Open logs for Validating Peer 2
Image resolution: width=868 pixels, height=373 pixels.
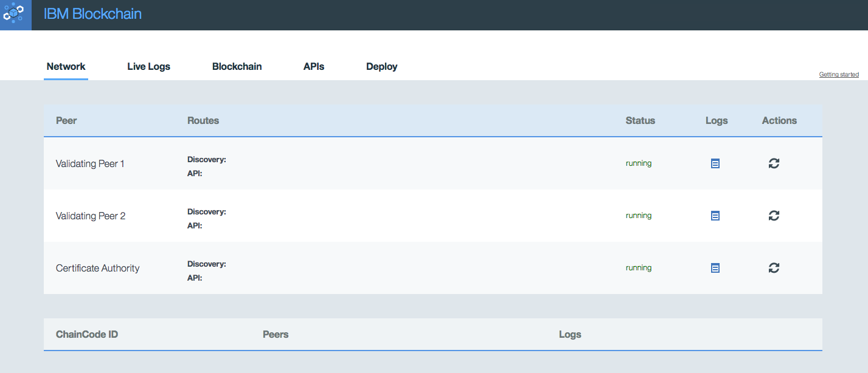click(715, 216)
